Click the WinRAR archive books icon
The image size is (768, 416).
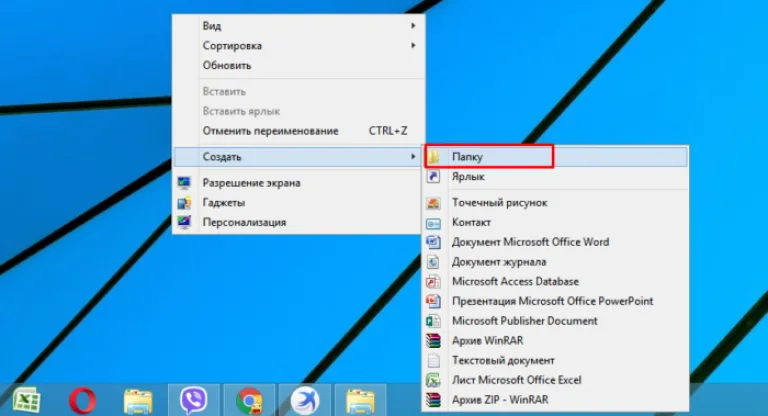click(x=433, y=341)
